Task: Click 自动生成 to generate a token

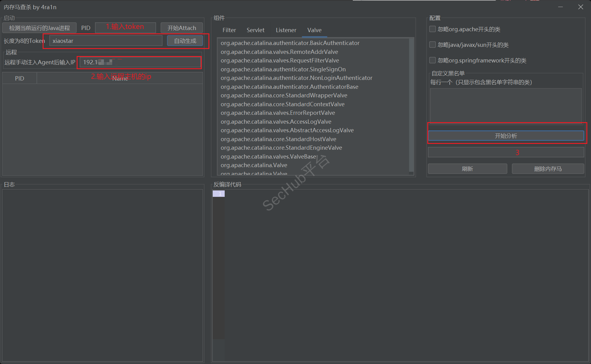Action: click(x=185, y=41)
